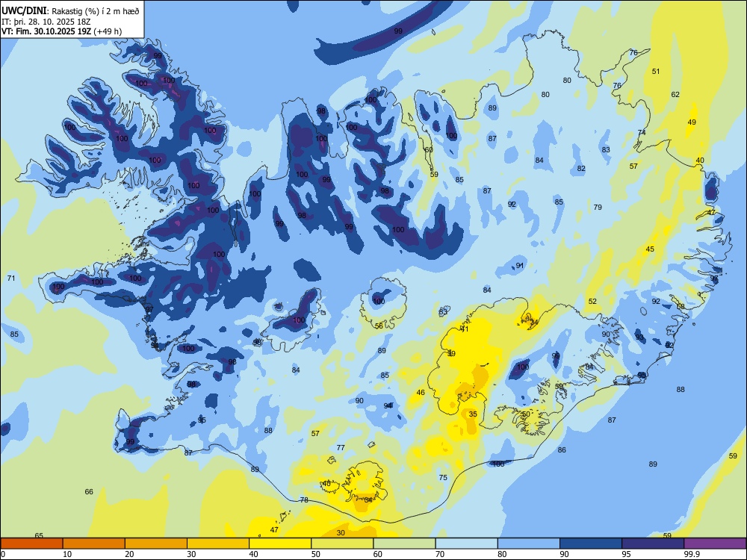
Task: Click the map value 41
Action: (465, 329)
